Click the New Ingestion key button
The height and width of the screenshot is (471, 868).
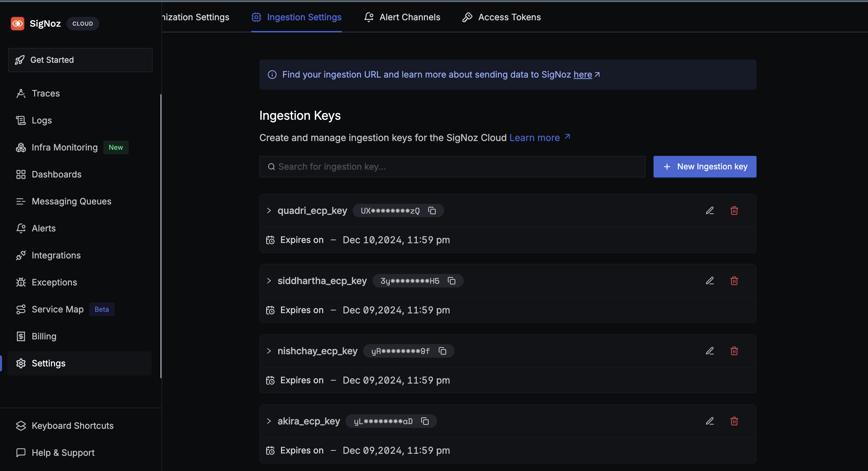[705, 166]
